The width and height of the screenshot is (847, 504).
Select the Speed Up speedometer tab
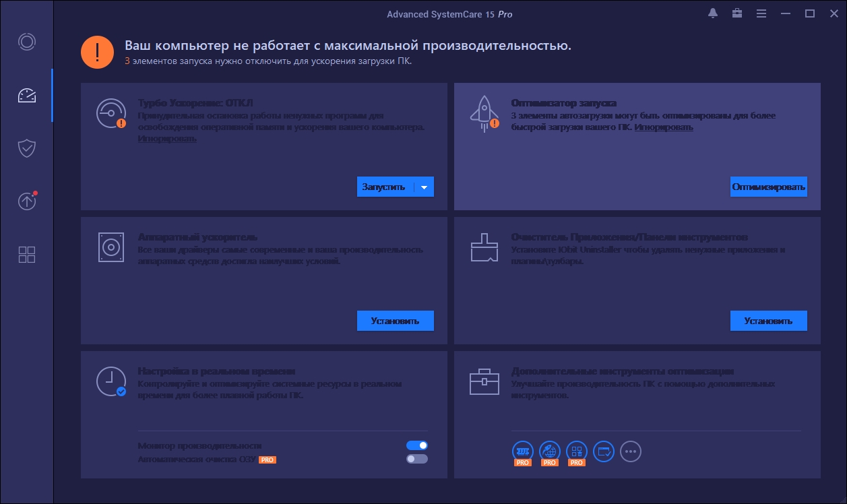[26, 95]
